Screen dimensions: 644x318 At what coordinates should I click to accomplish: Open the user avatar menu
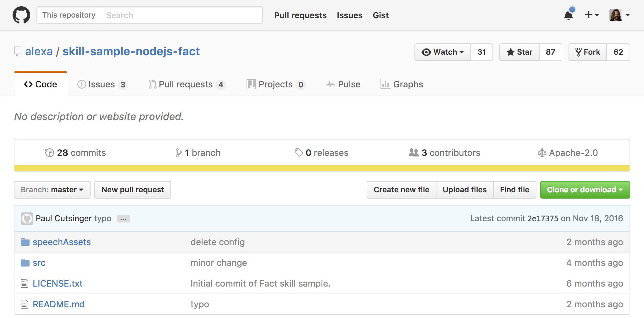point(619,15)
